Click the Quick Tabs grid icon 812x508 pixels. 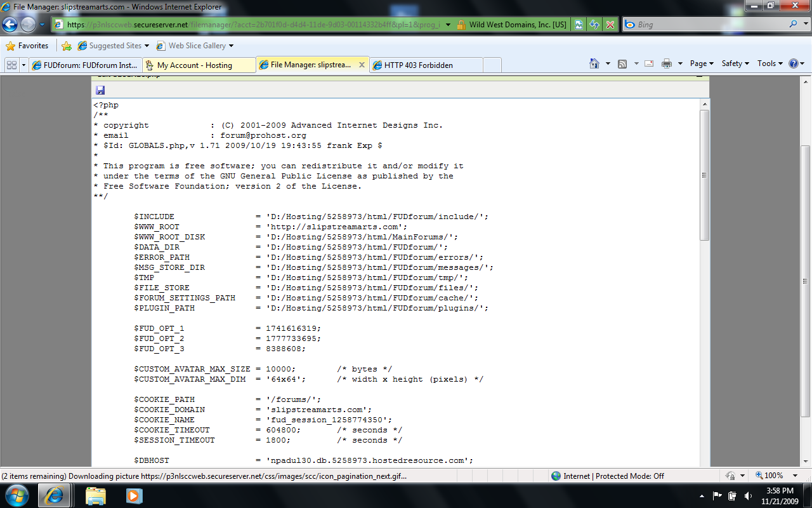(x=12, y=65)
